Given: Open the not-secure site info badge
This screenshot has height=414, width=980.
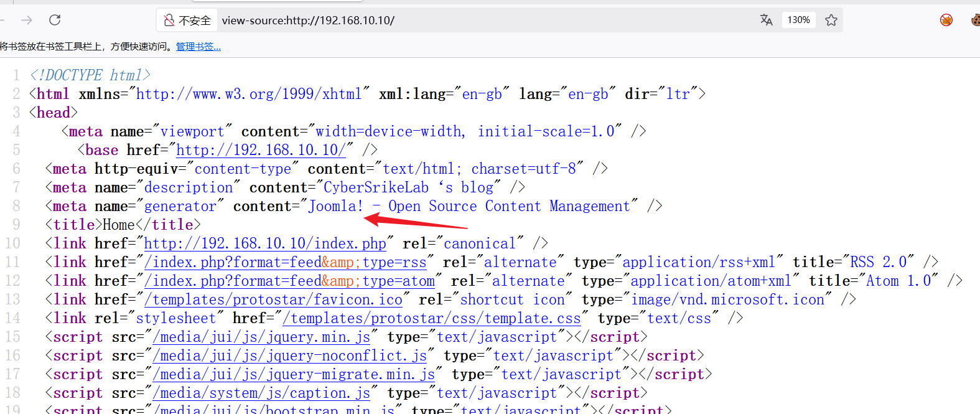Looking at the screenshot, I should pyautogui.click(x=187, y=21).
